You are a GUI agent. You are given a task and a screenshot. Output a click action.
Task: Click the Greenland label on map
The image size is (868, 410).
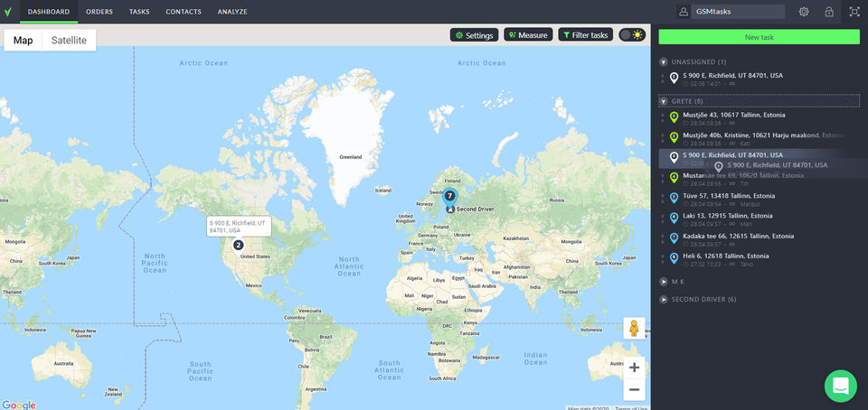tap(351, 157)
